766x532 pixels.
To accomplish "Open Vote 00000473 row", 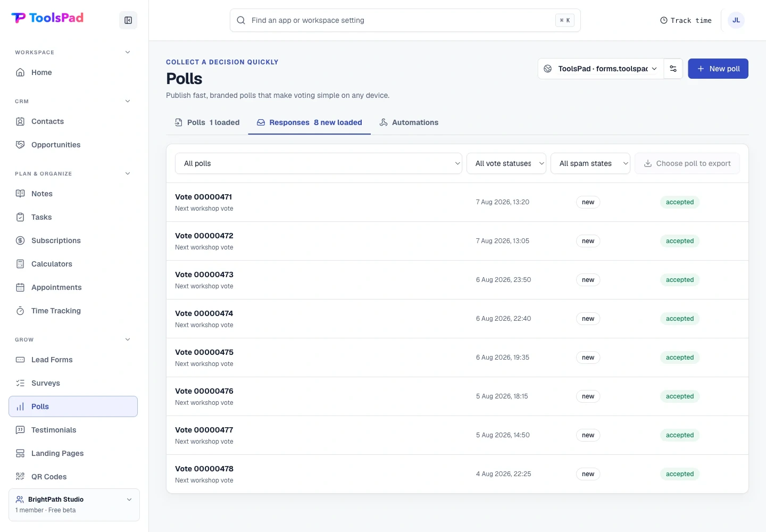I will coord(457,280).
